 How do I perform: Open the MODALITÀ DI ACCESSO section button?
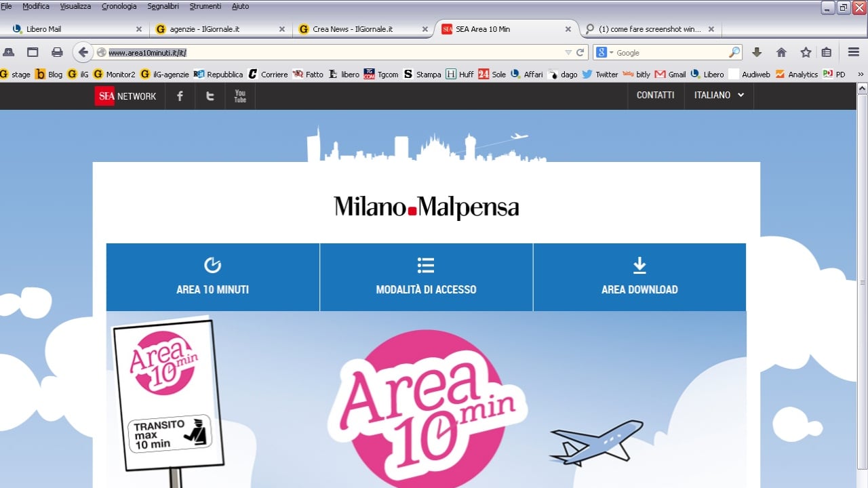point(427,277)
